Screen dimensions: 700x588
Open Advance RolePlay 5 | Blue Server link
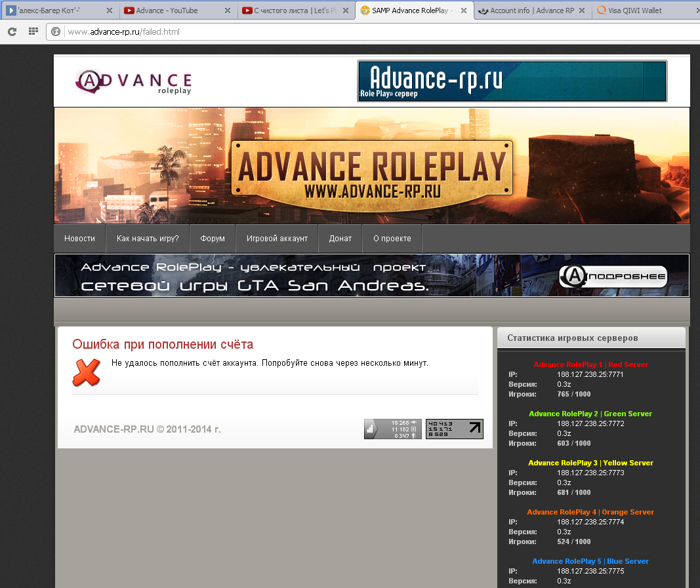[x=590, y=561]
